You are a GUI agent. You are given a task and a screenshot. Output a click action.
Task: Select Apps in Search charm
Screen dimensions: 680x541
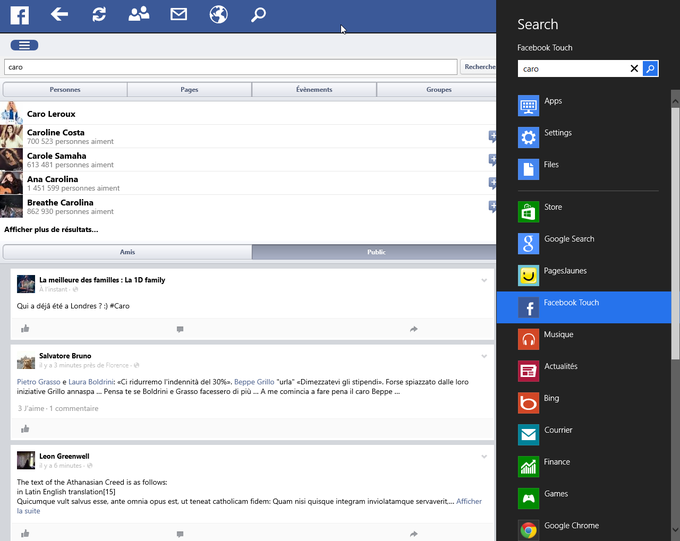coord(584,105)
